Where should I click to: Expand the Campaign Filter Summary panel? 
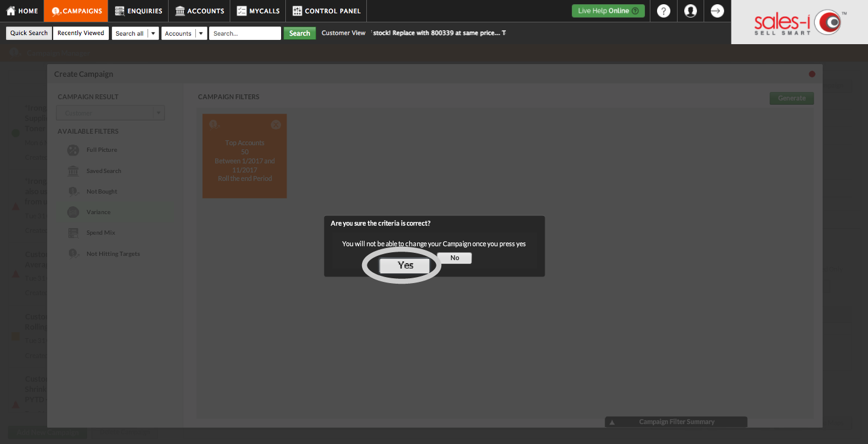point(676,422)
